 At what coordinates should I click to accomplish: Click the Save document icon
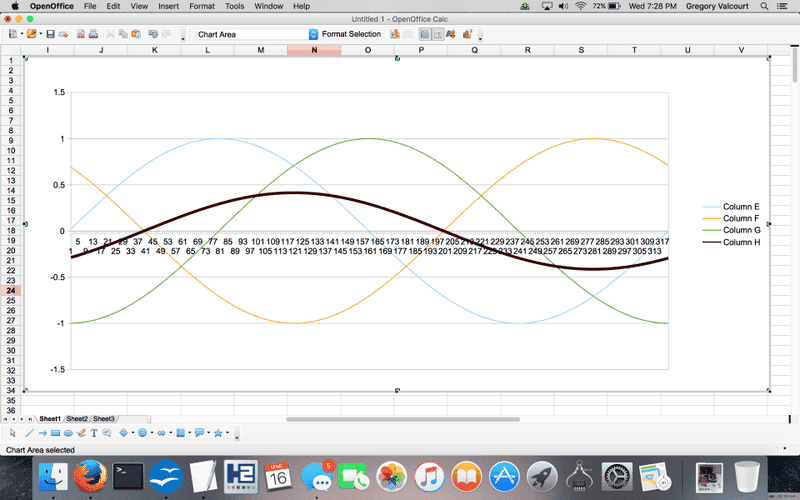pyautogui.click(x=50, y=34)
